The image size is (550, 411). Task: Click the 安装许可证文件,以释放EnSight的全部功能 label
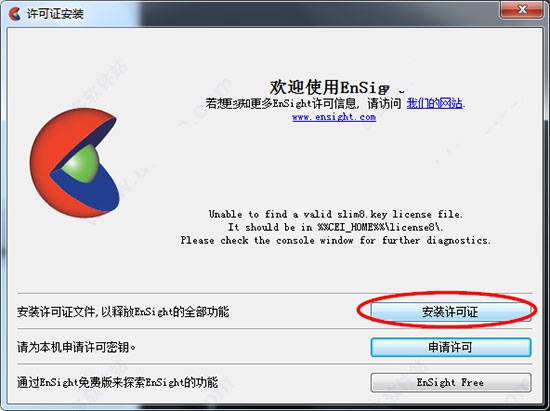(x=123, y=311)
